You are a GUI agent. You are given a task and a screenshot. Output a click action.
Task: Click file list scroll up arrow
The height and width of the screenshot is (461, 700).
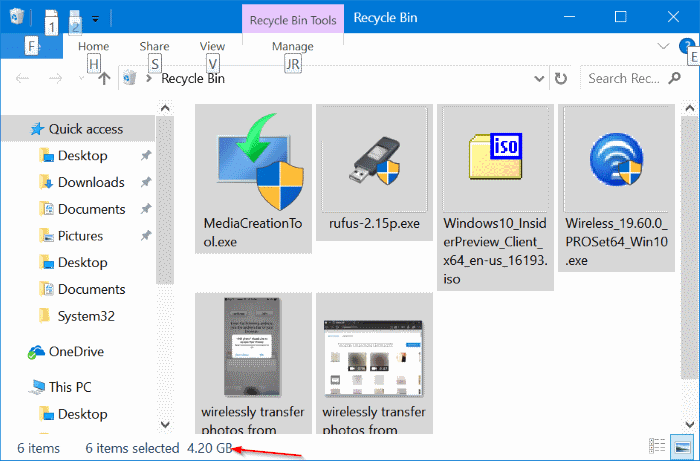[689, 108]
